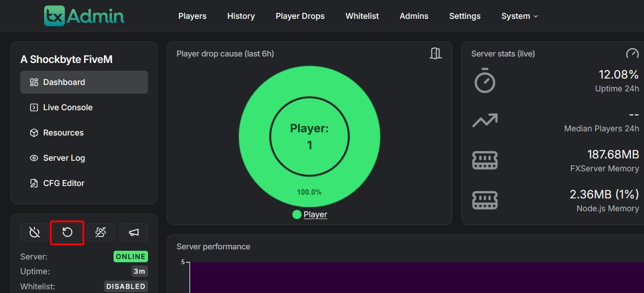Image resolution: width=644 pixels, height=293 pixels.
Task: Open the Players nav item
Action: [192, 16]
